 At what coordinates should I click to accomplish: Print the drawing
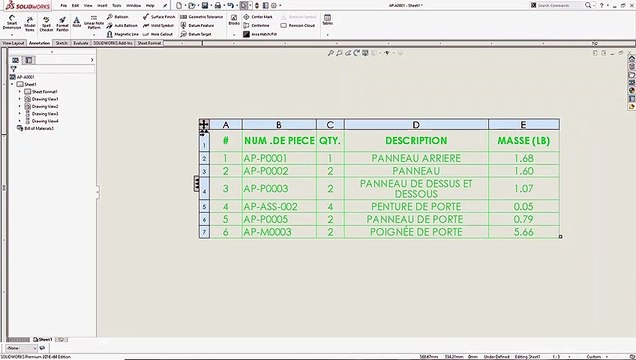pos(218,6)
